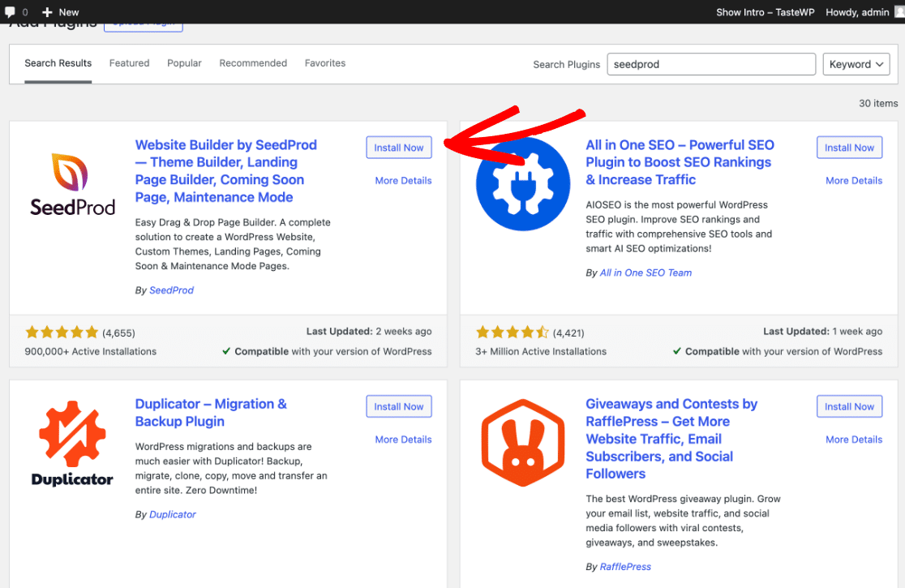Switch to the Featured tab

pyautogui.click(x=130, y=63)
